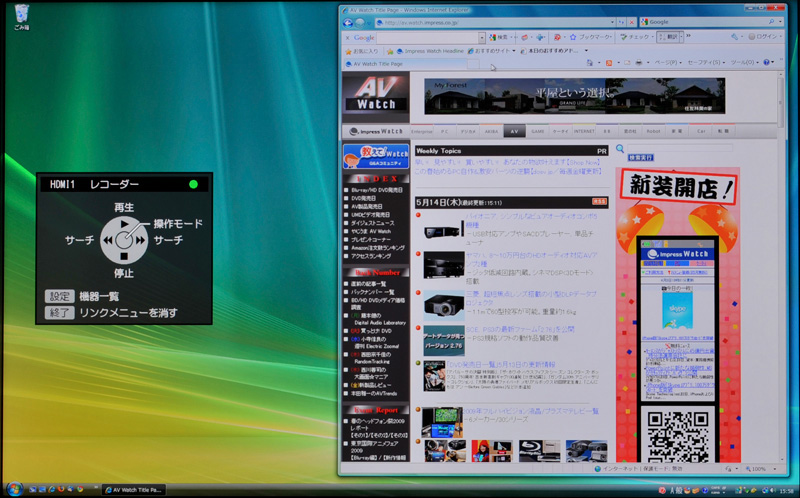This screenshot has height=498, width=800.
Task: Click the 検索実行 search button on page
Action: click(x=641, y=158)
